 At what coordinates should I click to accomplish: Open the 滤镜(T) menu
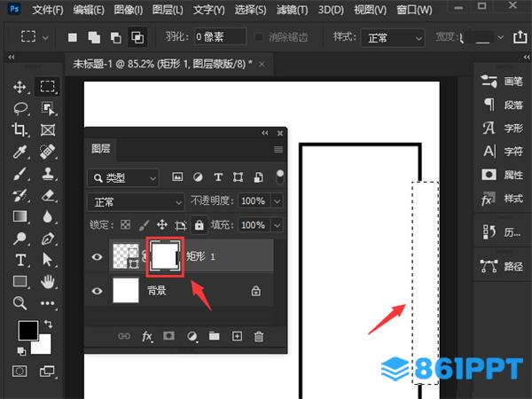292,10
